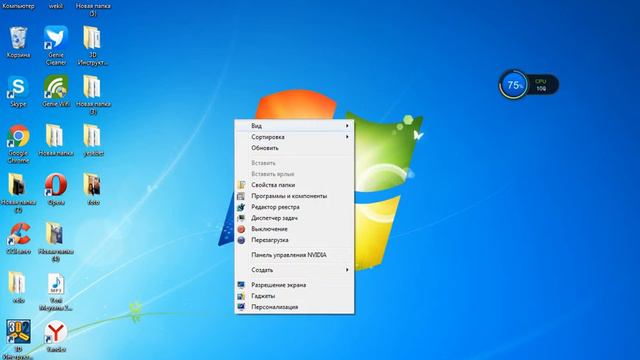
Task: Expand the Сортировка submenu arrow
Action: [347, 137]
